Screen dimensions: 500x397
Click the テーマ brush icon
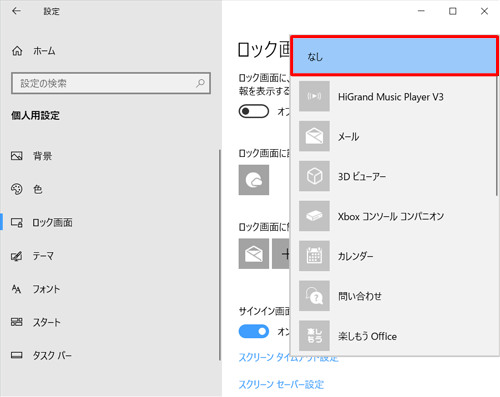[x=17, y=256]
